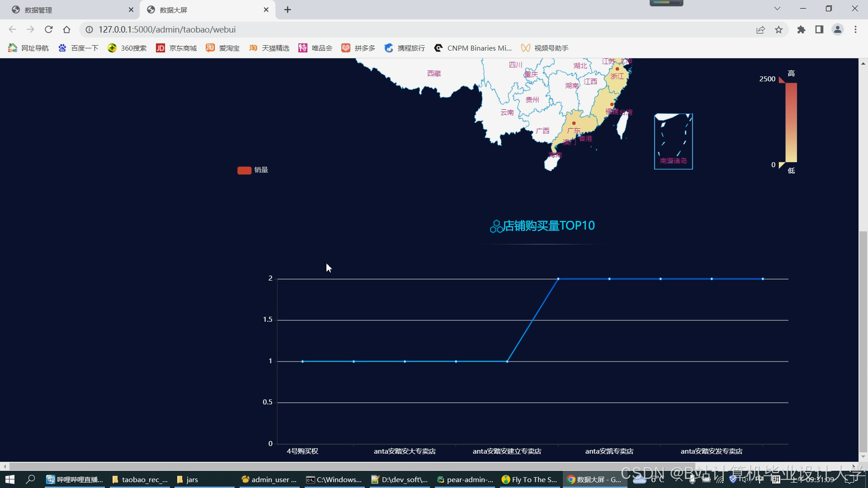Viewport: 868px width, 488px height.
Task: Expand the tab search dropdown arrow
Action: [777, 9]
